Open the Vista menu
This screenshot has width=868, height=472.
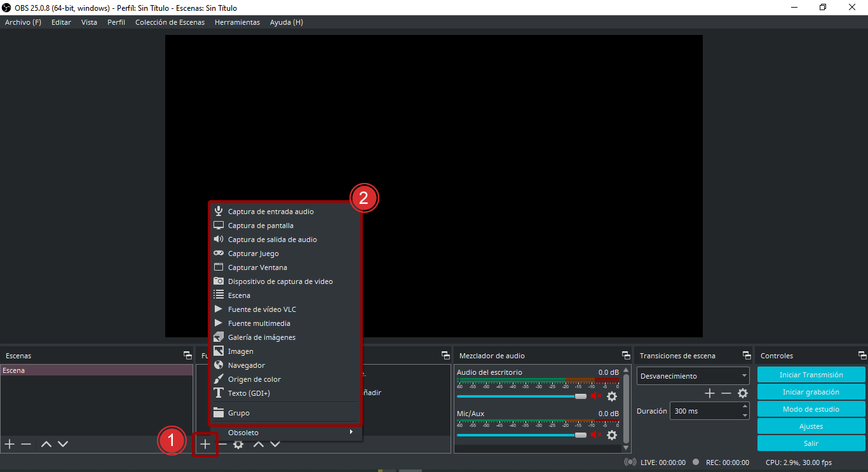click(x=89, y=22)
